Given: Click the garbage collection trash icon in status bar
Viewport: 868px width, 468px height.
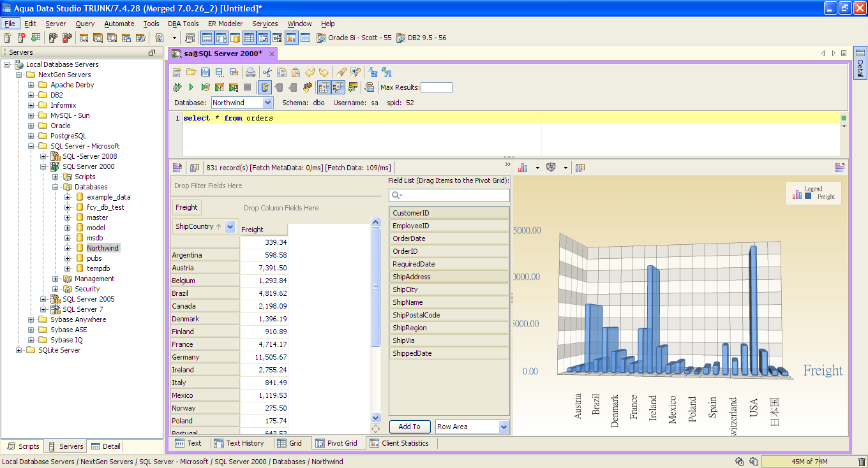Looking at the screenshot, I should [862, 462].
